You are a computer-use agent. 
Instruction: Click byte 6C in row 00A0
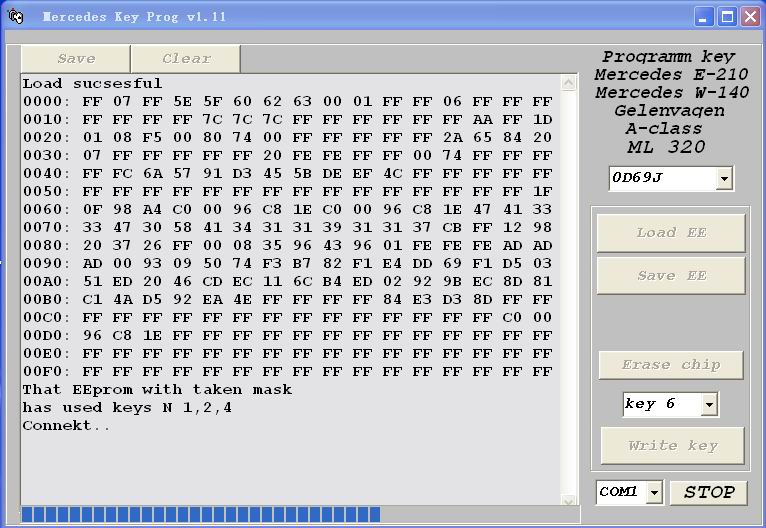302,281
